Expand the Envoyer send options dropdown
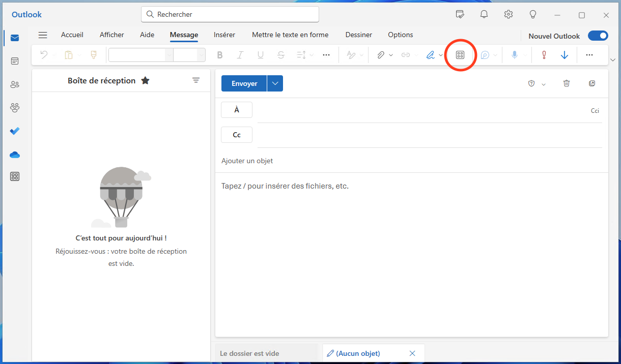The width and height of the screenshot is (621, 364). click(275, 83)
